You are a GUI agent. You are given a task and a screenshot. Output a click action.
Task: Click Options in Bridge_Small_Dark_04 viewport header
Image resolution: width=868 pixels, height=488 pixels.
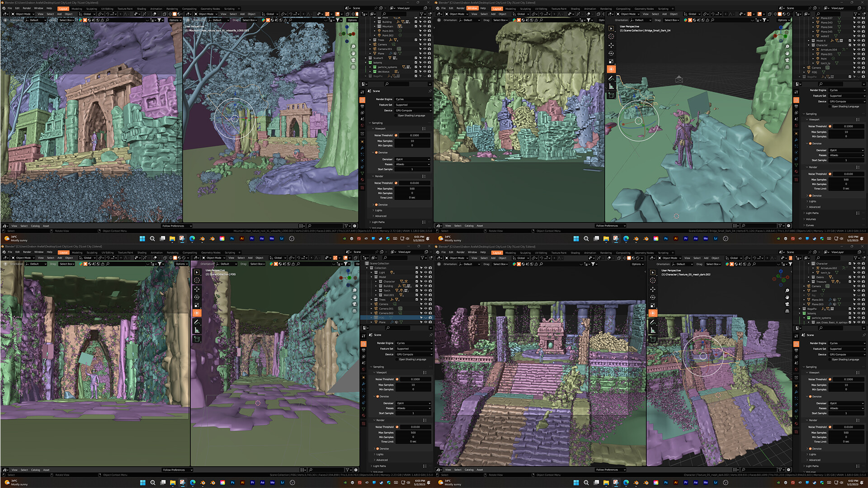(x=783, y=20)
